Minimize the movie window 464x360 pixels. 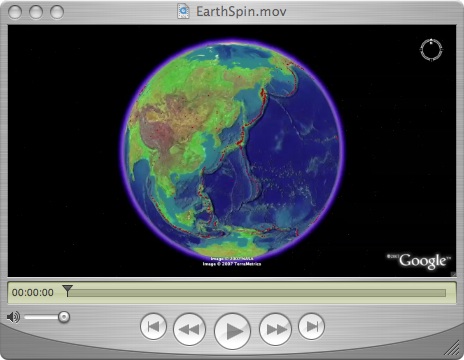[x=36, y=12]
